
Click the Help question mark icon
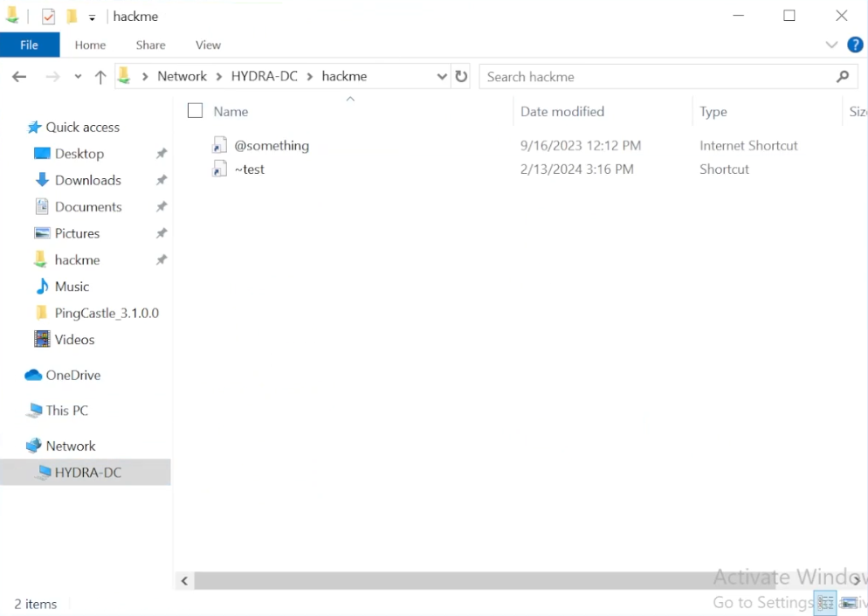855,45
